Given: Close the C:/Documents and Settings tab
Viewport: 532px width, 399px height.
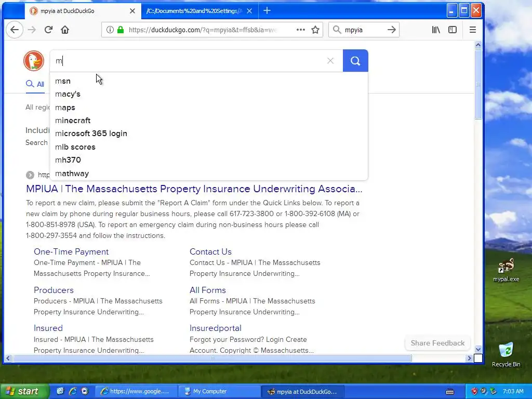Looking at the screenshot, I should [249, 11].
